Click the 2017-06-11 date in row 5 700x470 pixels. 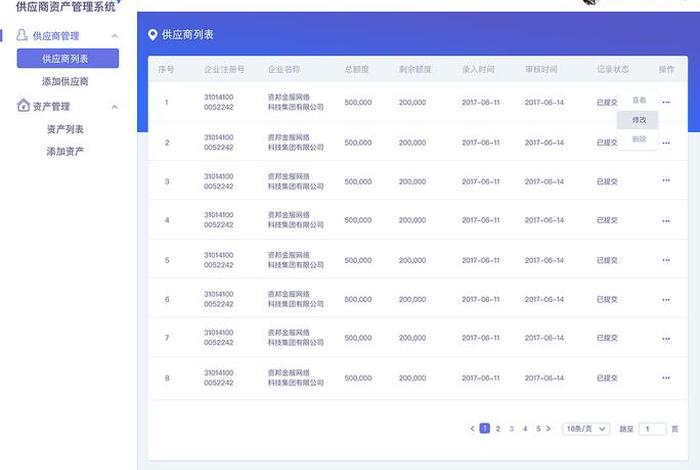point(481,260)
